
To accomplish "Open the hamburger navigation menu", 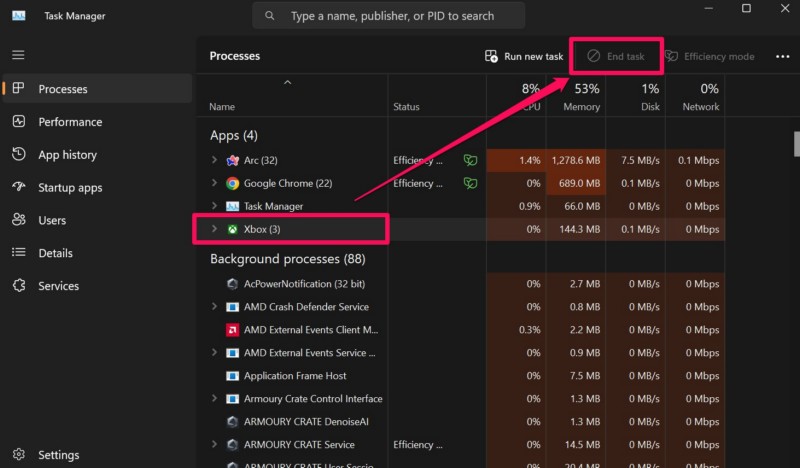I will tap(18, 55).
